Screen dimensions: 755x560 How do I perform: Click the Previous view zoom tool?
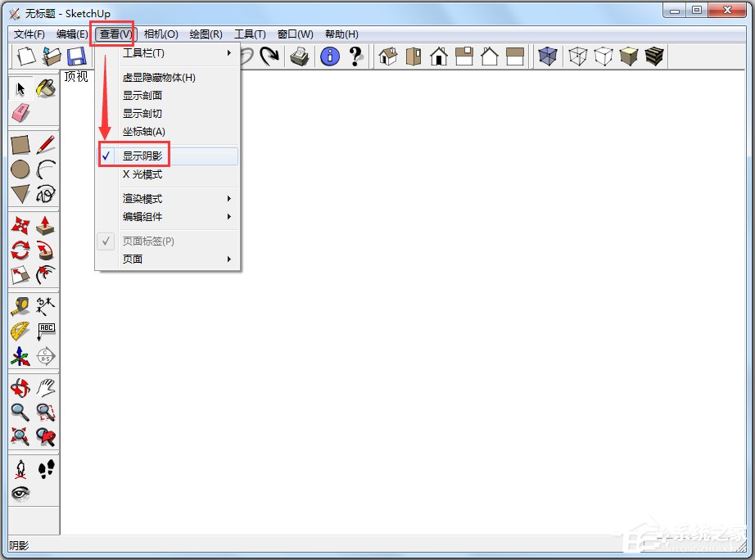tap(46, 436)
